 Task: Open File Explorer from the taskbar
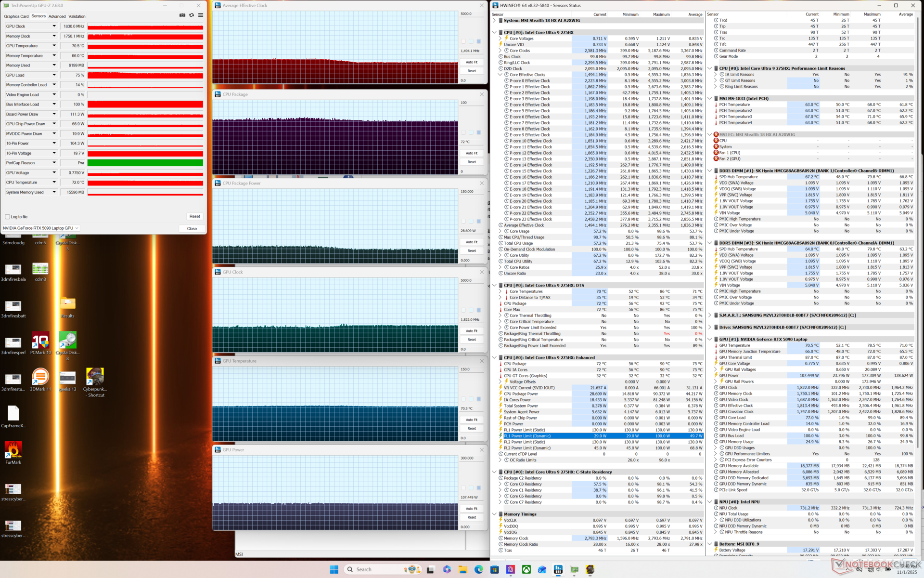coord(463,569)
